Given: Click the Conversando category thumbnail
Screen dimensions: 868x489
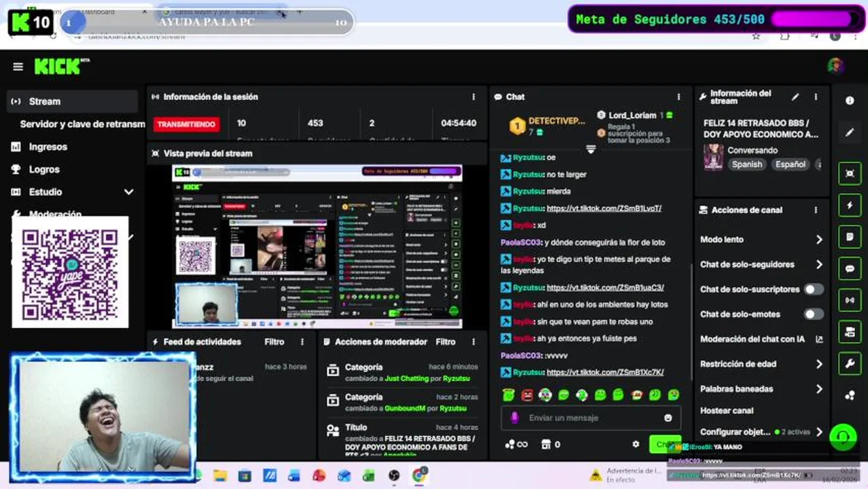Looking at the screenshot, I should 712,157.
